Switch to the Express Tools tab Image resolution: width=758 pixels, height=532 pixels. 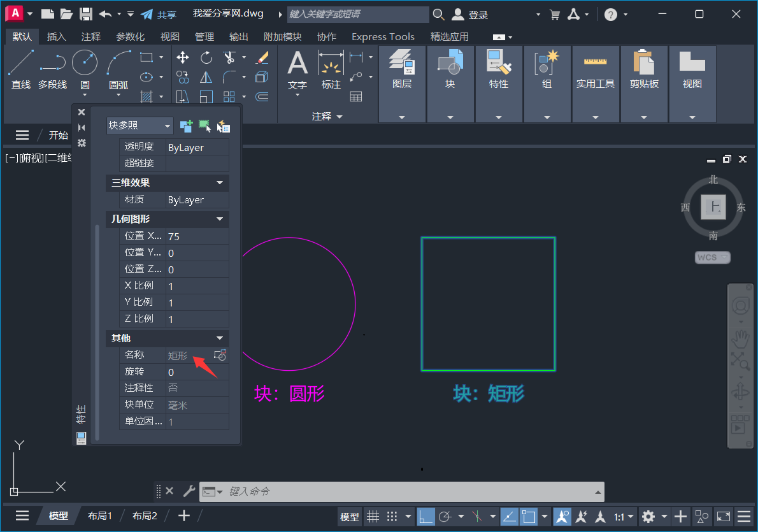click(383, 37)
